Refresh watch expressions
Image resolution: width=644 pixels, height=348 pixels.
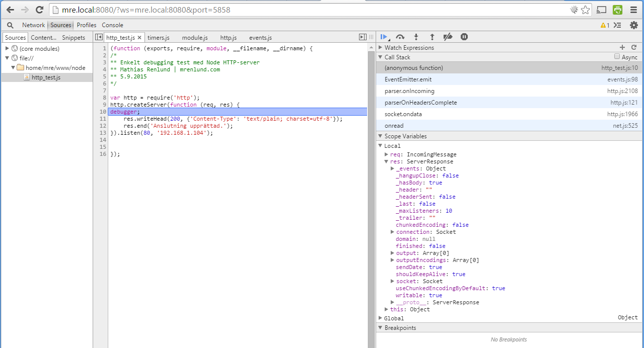pyautogui.click(x=634, y=47)
